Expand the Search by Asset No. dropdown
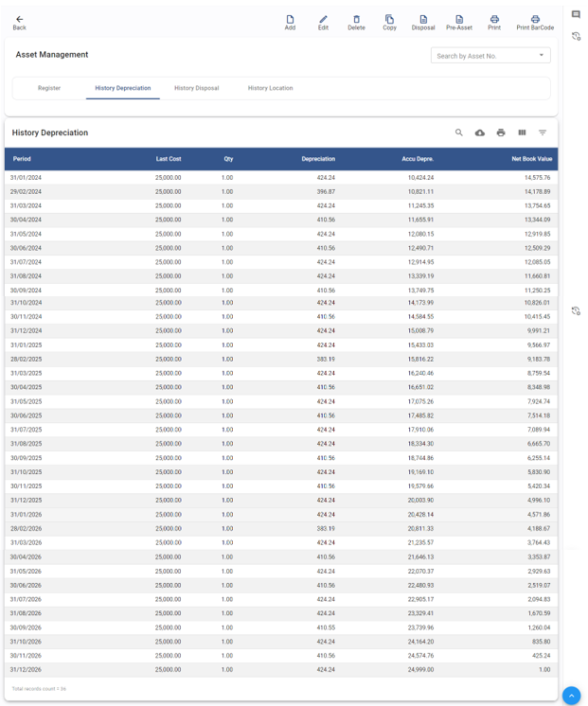 pos(542,56)
